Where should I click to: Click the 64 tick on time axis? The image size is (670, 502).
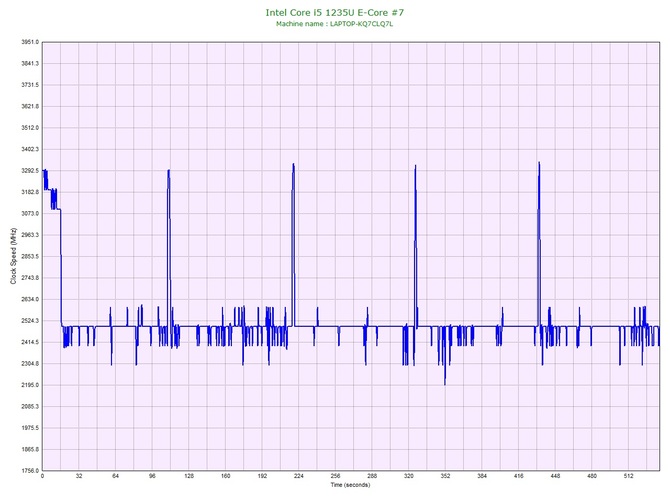coord(115,476)
